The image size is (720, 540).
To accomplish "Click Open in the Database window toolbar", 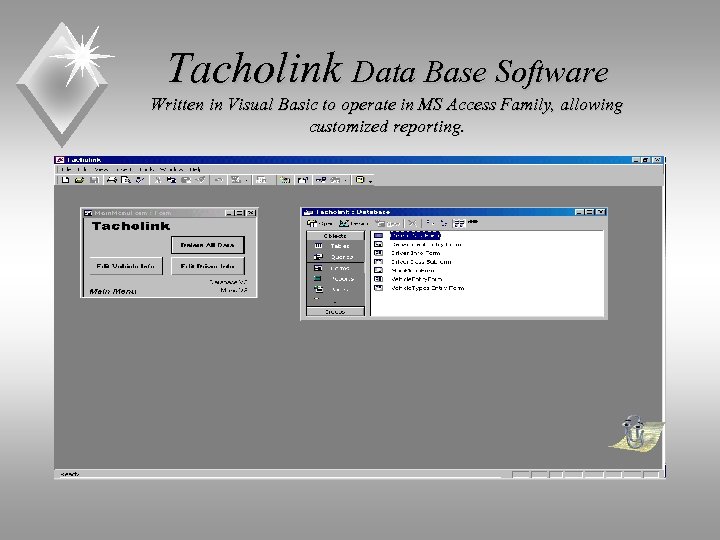I will (320, 223).
